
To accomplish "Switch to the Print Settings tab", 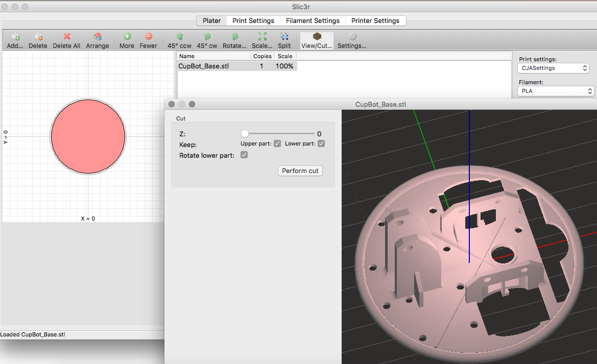I will [253, 20].
